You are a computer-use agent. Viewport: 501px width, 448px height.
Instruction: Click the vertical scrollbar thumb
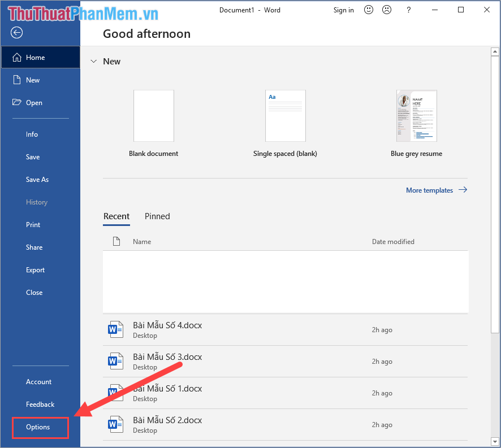point(495,195)
